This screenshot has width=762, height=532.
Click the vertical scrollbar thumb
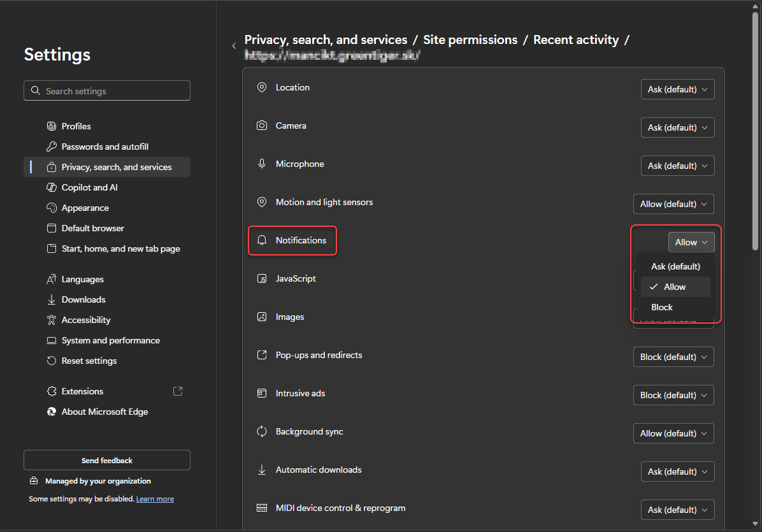point(755,131)
